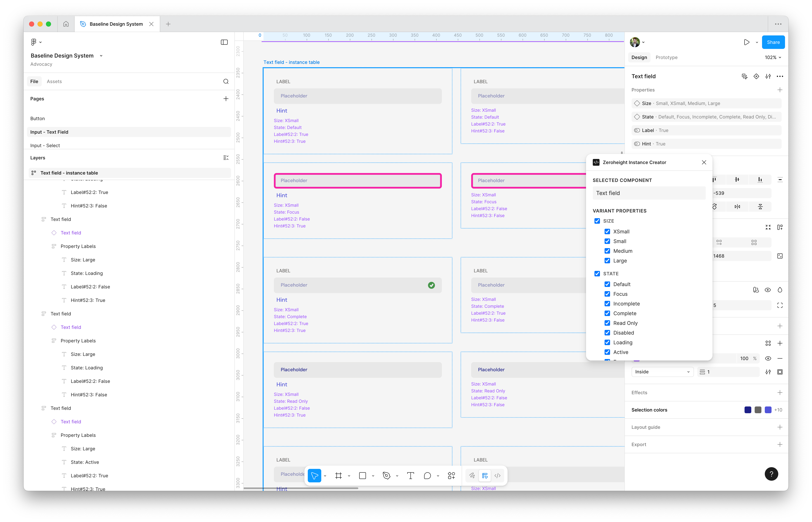This screenshot has height=522, width=812.
Task: Open the 102% zoom dropdown
Action: tap(772, 57)
